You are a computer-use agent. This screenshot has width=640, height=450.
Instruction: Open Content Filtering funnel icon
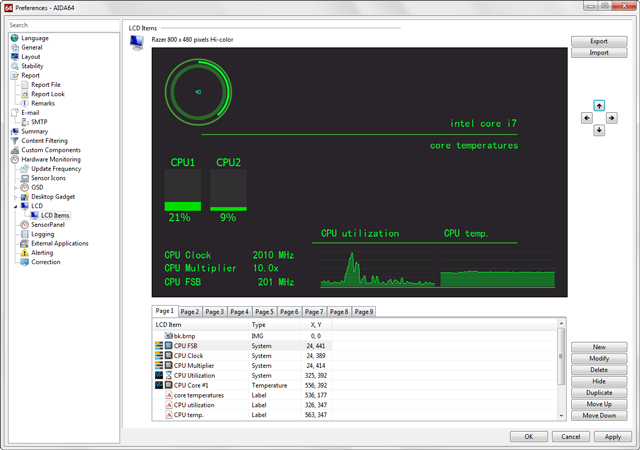(14, 141)
